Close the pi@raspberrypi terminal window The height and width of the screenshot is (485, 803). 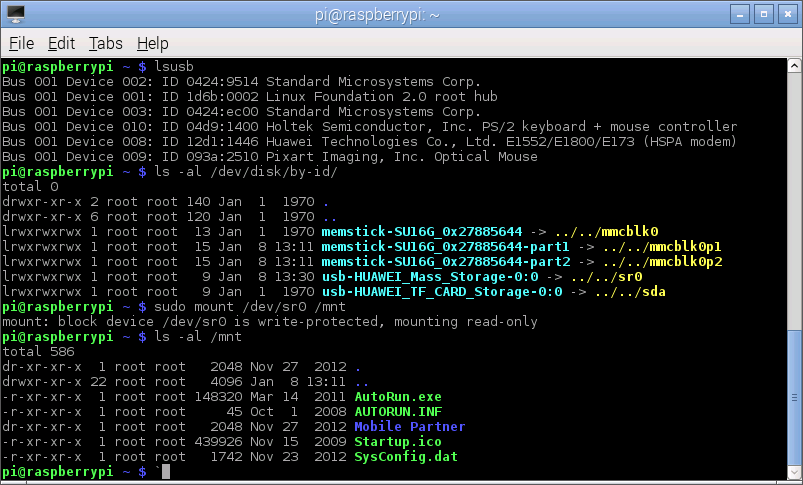[788, 14]
